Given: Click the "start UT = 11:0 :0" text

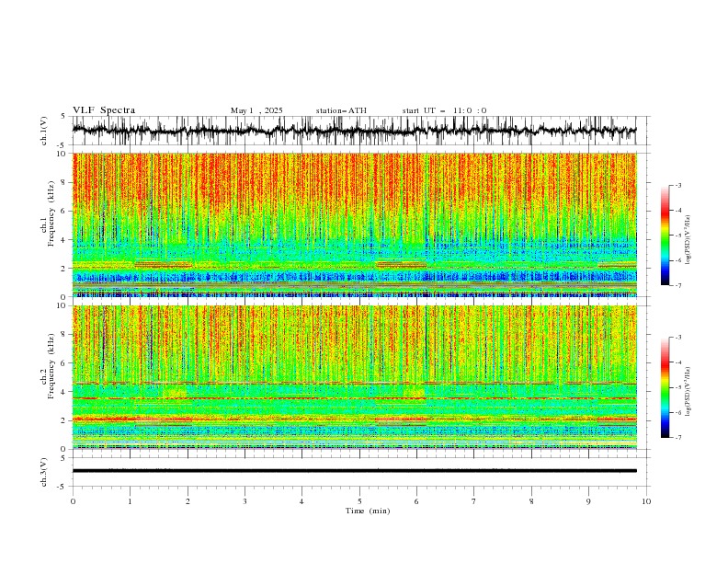Looking at the screenshot, I should click(444, 110).
